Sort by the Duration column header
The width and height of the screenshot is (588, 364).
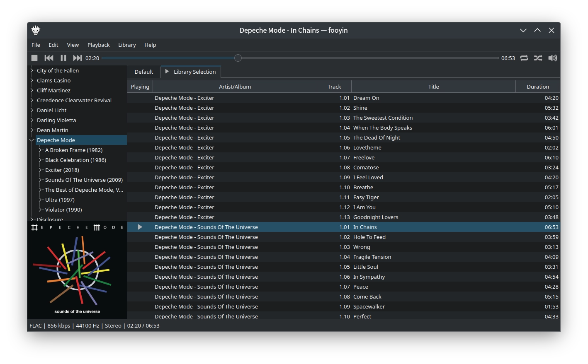(537, 87)
